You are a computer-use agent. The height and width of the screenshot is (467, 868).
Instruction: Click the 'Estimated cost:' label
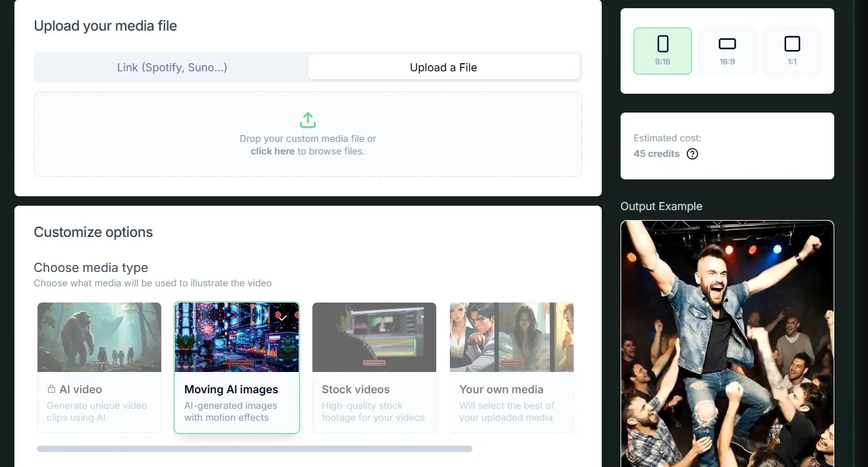click(667, 138)
